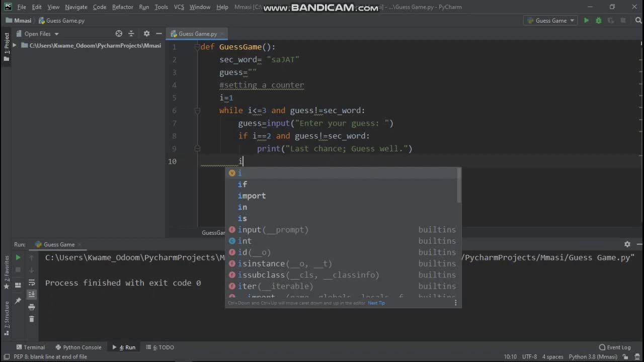Click the 10:10 caret position indicator
644x362 pixels.
coord(510,357)
